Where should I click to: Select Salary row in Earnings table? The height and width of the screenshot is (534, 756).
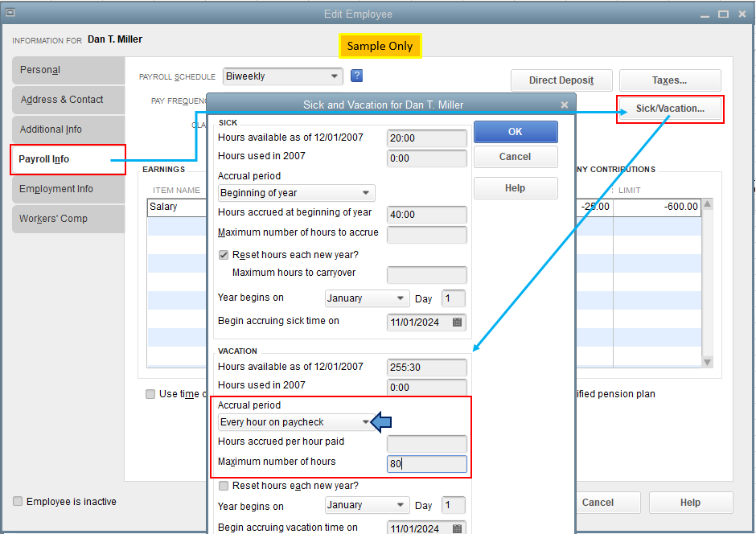click(176, 207)
